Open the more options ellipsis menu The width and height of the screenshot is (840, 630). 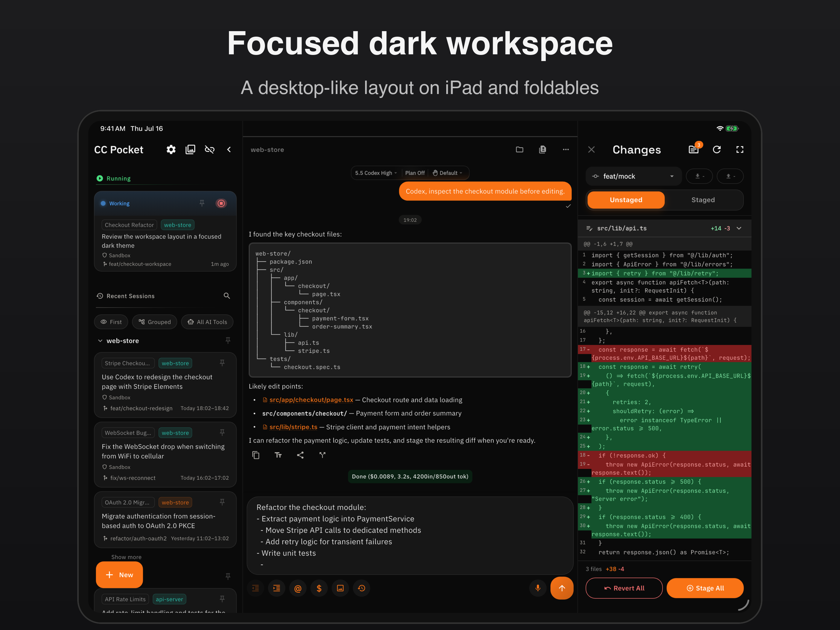[566, 150]
